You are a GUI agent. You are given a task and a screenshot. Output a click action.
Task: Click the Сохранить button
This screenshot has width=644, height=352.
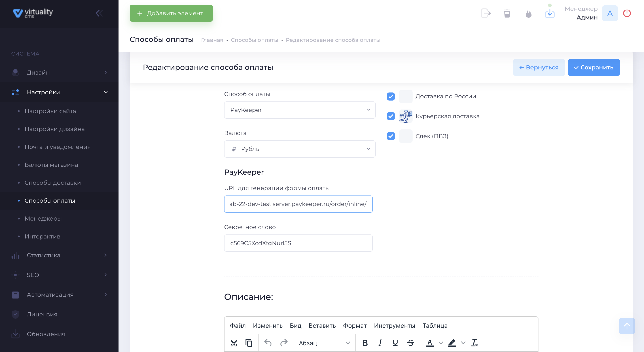pos(593,67)
